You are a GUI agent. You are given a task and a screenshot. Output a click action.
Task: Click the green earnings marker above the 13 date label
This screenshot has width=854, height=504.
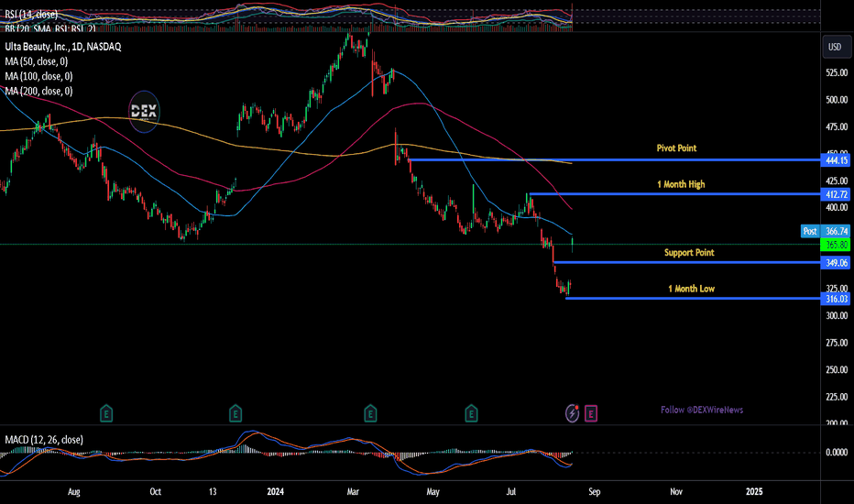coord(235,413)
